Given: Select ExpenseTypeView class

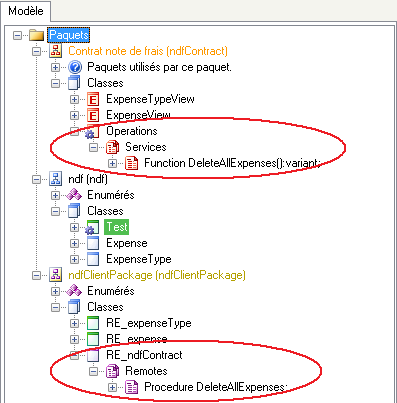Looking at the screenshot, I should point(150,99).
